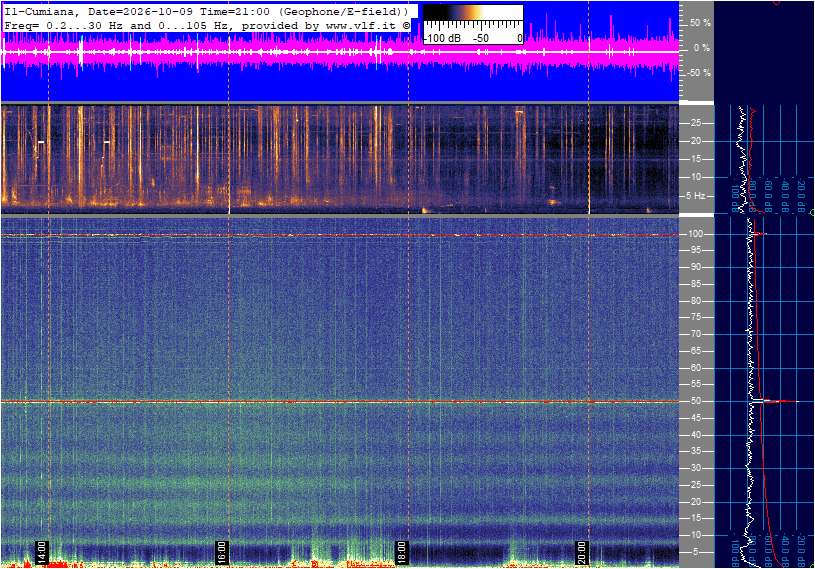This screenshot has width=815, height=569.
Task: Click the 50 % amplitude label
Action: (700, 23)
